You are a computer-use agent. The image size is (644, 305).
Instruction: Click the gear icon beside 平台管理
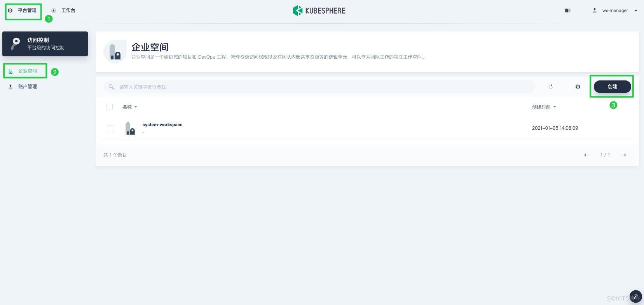click(x=10, y=10)
